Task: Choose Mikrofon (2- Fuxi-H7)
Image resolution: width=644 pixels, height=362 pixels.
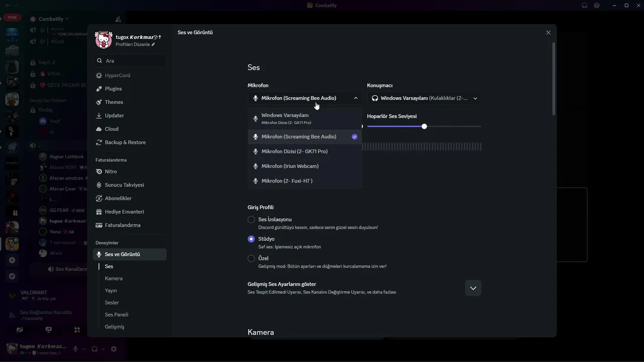Action: pyautogui.click(x=305, y=181)
